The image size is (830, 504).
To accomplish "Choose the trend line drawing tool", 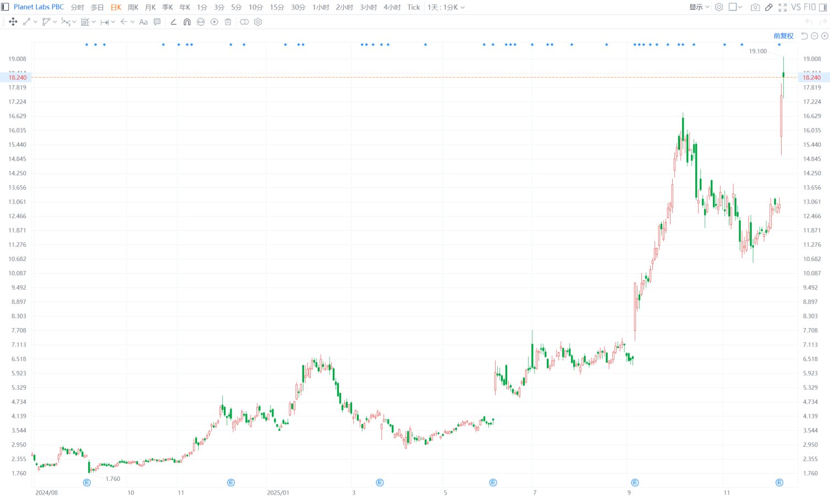I will (26, 22).
